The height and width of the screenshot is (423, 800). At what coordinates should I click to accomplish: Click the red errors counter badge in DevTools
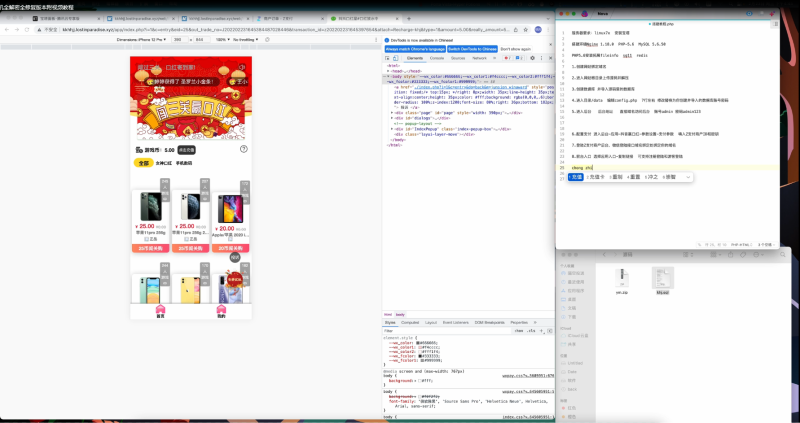tap(508, 58)
